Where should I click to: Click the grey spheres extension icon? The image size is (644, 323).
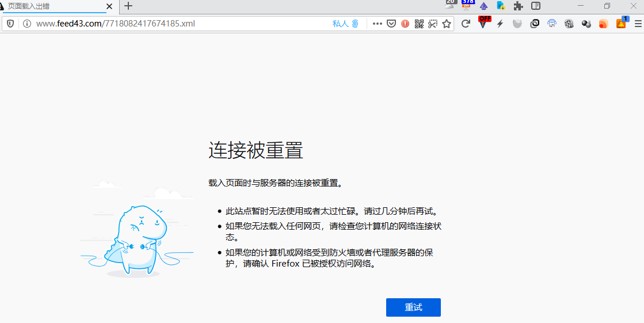pyautogui.click(x=586, y=24)
